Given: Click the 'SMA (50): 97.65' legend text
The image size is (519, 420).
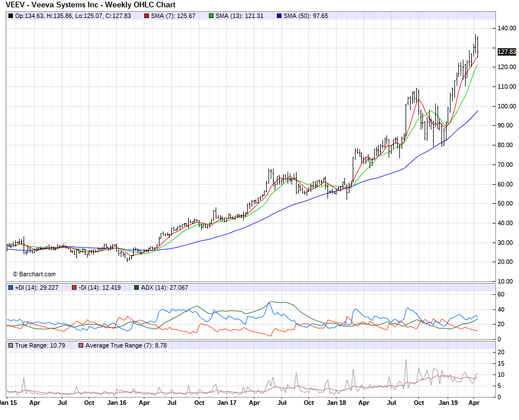Looking at the screenshot, I should pyautogui.click(x=306, y=16).
